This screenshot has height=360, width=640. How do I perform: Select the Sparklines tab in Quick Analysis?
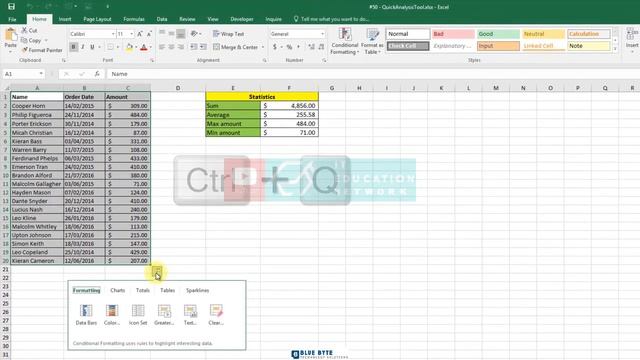click(x=198, y=290)
